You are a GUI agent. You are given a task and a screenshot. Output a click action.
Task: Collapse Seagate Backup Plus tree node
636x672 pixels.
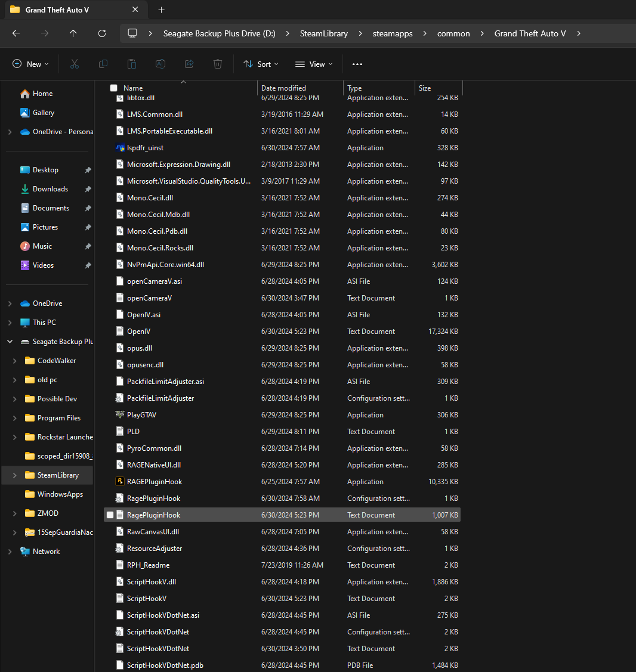tap(10, 342)
